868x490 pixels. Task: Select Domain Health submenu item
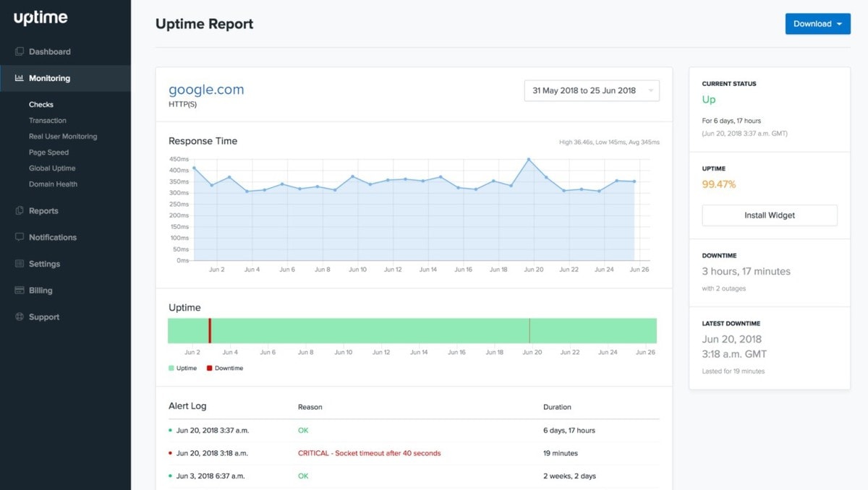[54, 184]
